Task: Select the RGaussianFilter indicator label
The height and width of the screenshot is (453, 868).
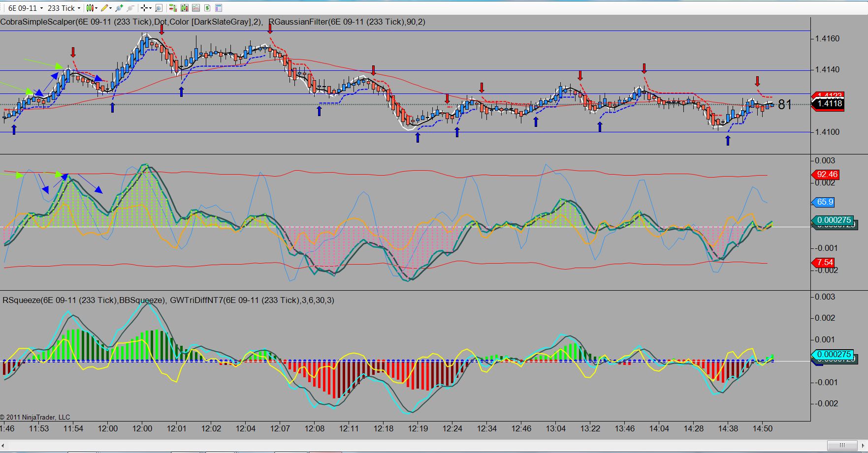Action: pos(347,22)
